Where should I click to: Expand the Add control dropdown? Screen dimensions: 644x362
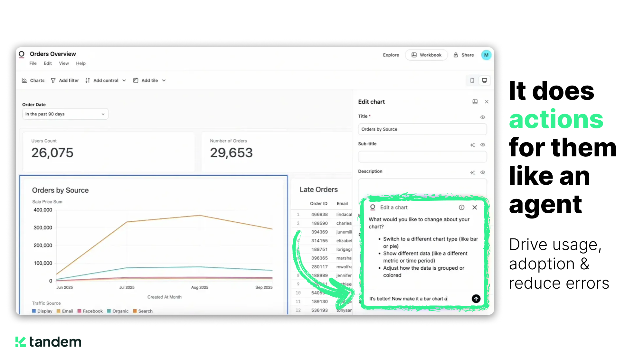coord(124,80)
